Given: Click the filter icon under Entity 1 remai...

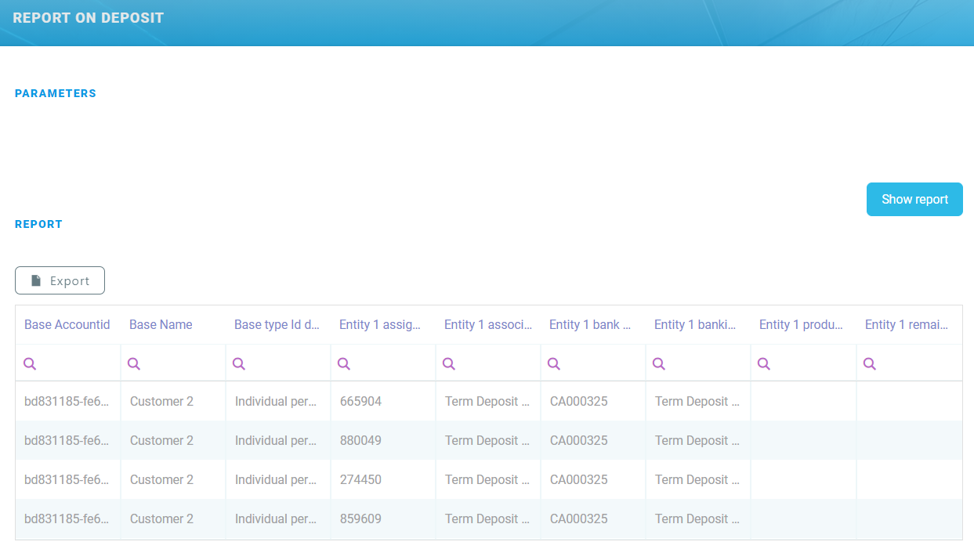Looking at the screenshot, I should [x=869, y=363].
